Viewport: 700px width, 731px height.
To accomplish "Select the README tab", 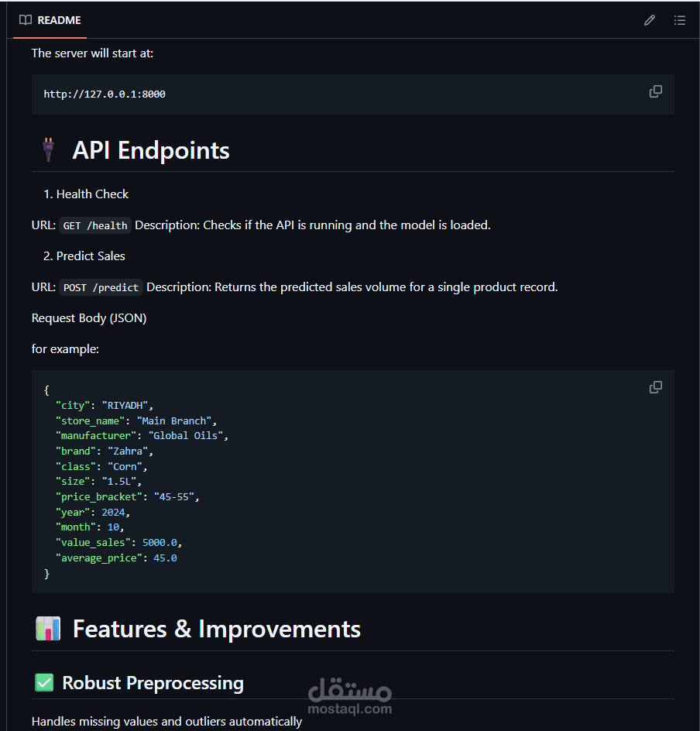I will (x=50, y=20).
